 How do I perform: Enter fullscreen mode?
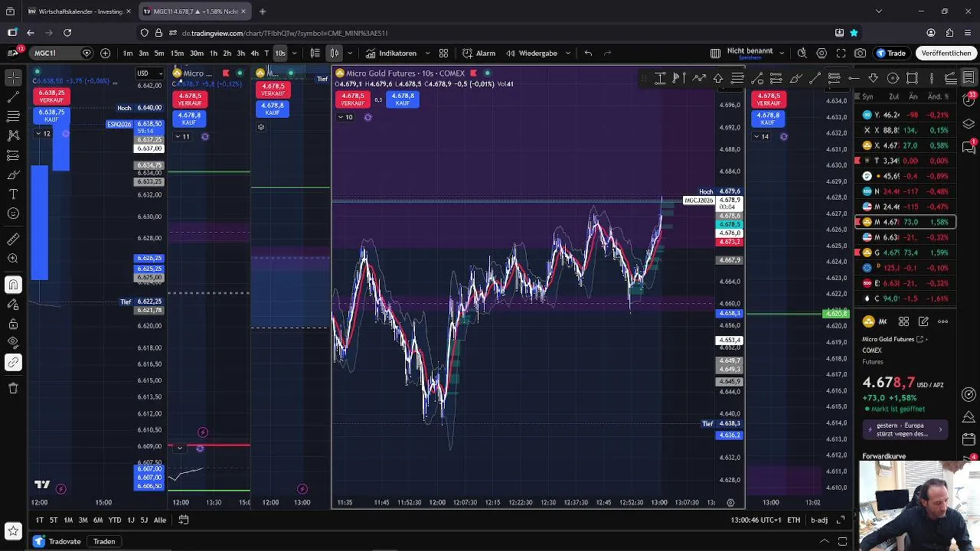[841, 53]
